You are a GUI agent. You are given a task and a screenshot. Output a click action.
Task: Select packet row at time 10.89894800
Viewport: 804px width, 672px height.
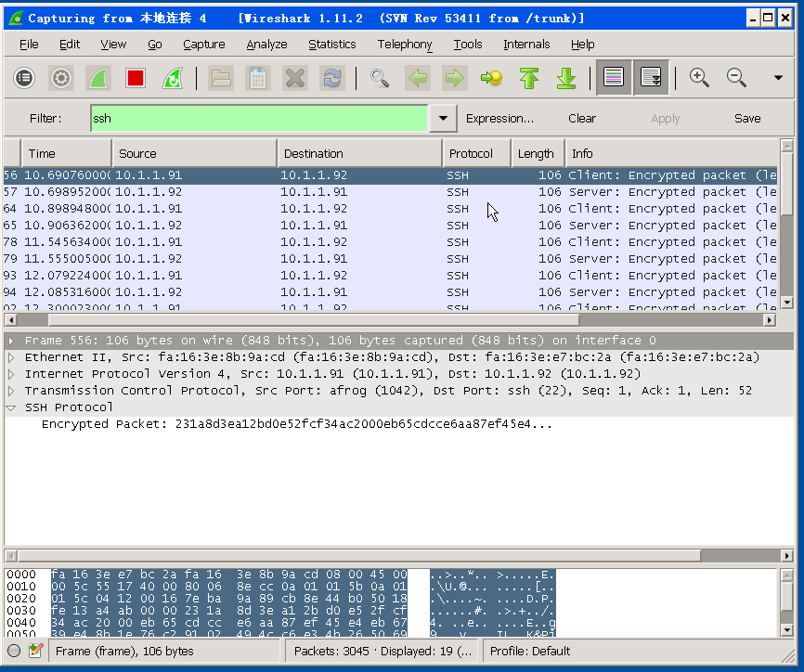click(390, 209)
